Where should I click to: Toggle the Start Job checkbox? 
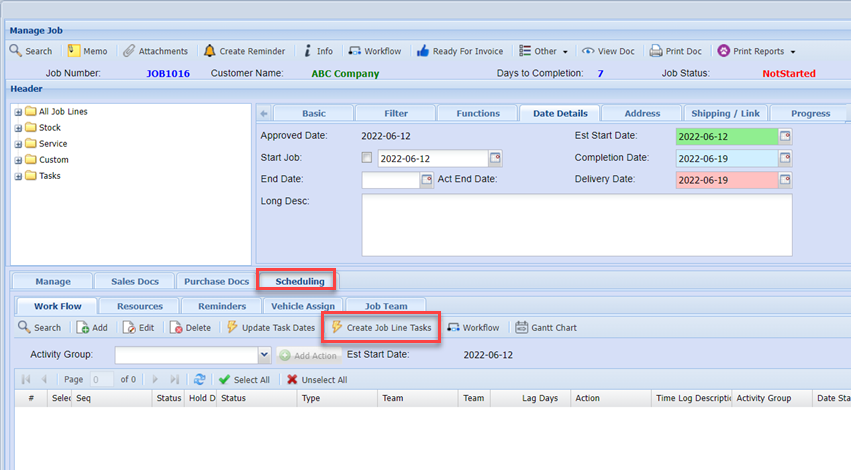tap(367, 158)
